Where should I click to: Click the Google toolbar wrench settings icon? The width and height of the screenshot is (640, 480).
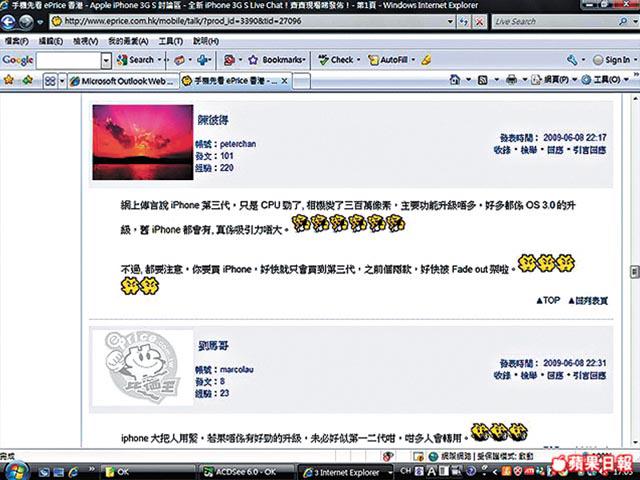click(x=572, y=60)
